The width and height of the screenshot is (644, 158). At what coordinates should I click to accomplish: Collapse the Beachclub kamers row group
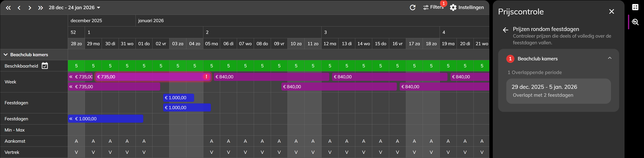click(6, 55)
